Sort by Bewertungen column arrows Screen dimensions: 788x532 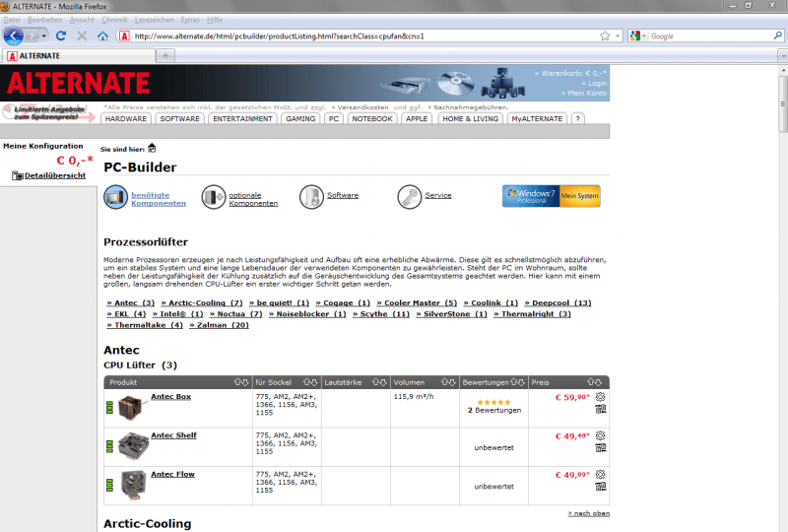point(518,382)
